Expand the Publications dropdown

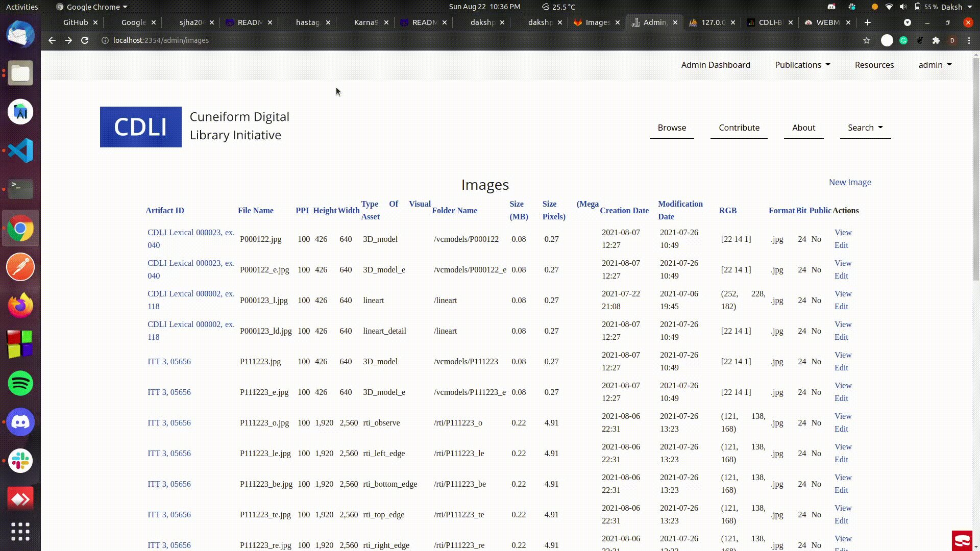coord(802,65)
